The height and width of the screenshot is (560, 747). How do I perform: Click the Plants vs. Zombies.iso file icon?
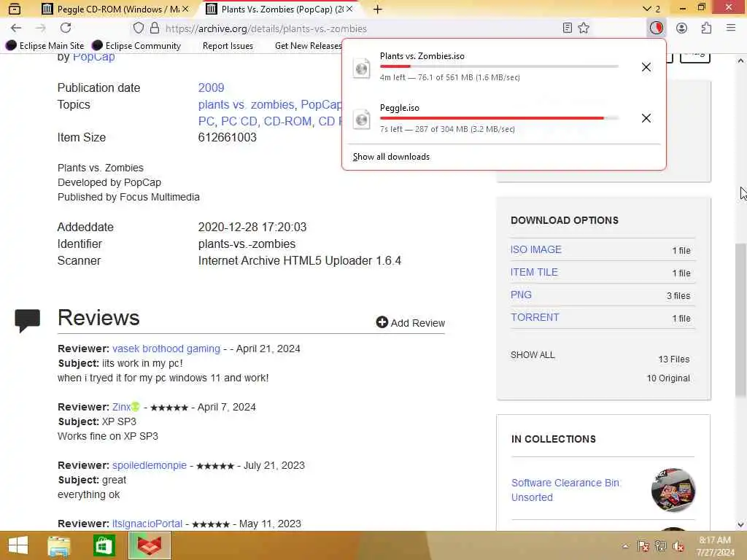[362, 68]
